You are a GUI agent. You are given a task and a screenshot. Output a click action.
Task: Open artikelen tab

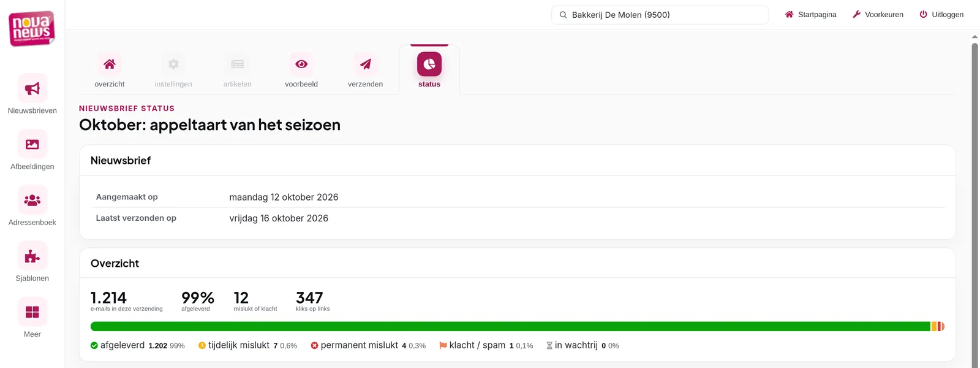click(x=238, y=70)
